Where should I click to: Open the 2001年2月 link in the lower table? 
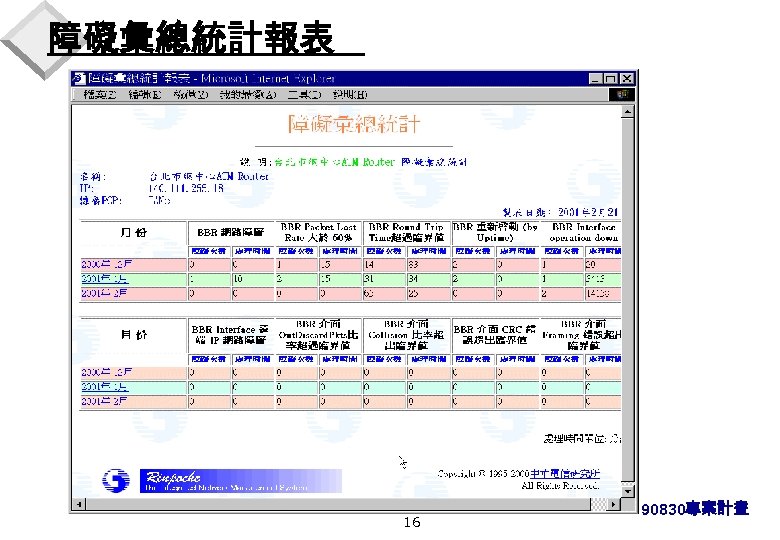point(104,401)
